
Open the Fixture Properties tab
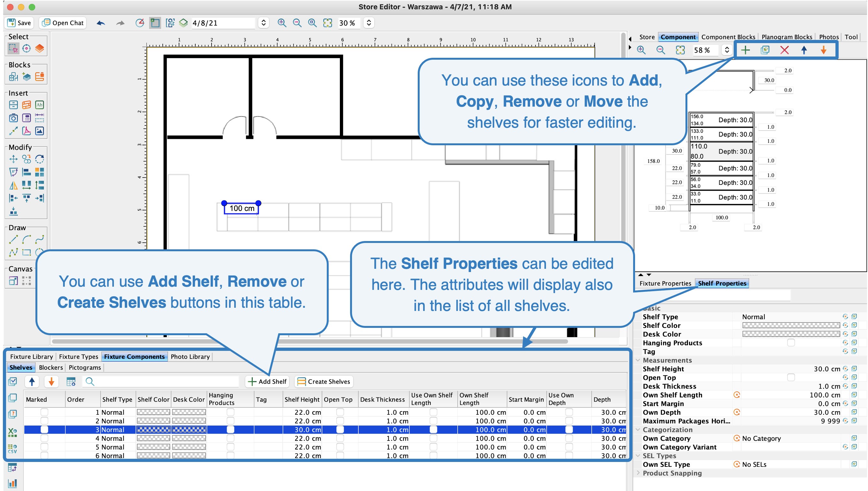point(665,283)
